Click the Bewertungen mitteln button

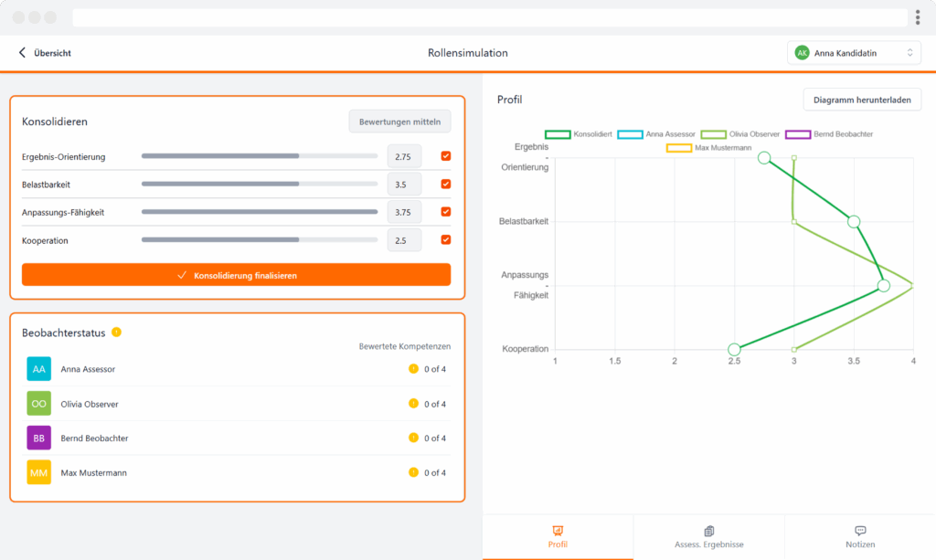click(x=399, y=122)
